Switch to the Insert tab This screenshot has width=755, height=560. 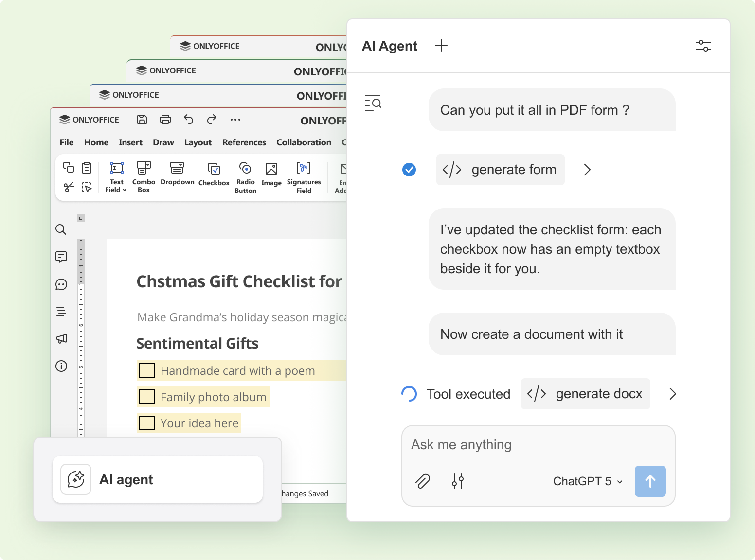click(130, 142)
